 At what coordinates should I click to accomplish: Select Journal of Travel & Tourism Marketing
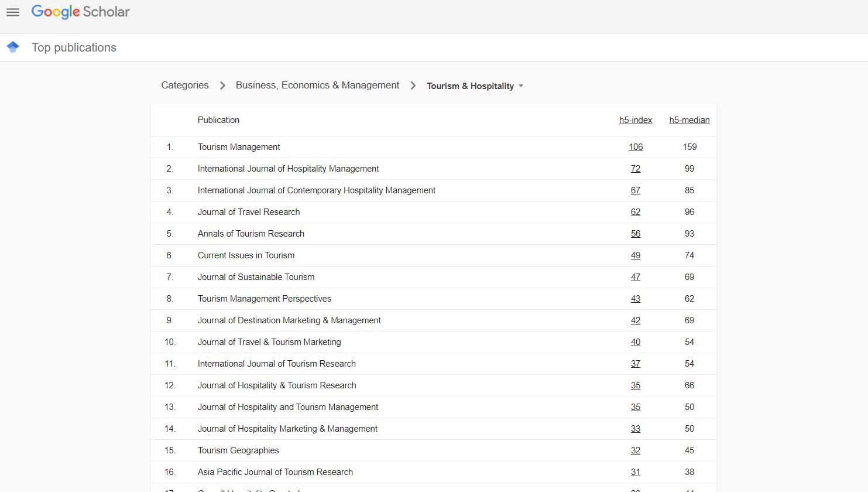click(x=269, y=342)
